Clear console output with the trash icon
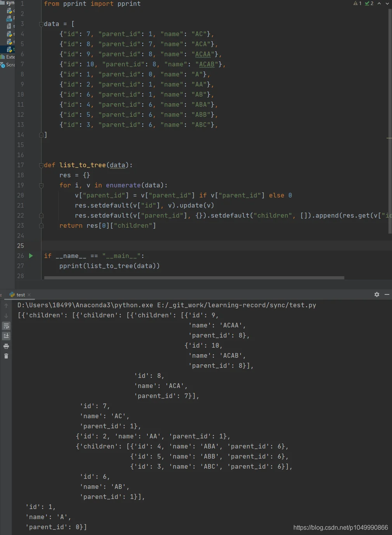The height and width of the screenshot is (535, 392). [6, 356]
